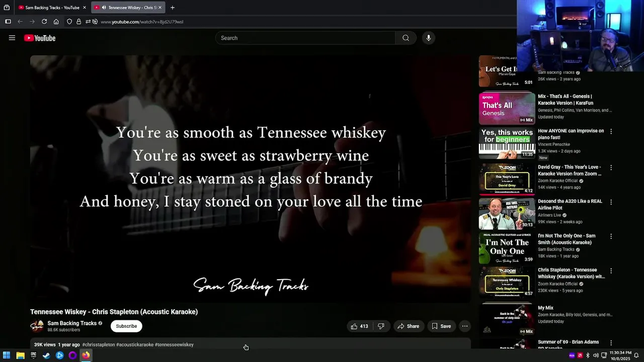Dislike the video with thumbs down

click(381, 326)
